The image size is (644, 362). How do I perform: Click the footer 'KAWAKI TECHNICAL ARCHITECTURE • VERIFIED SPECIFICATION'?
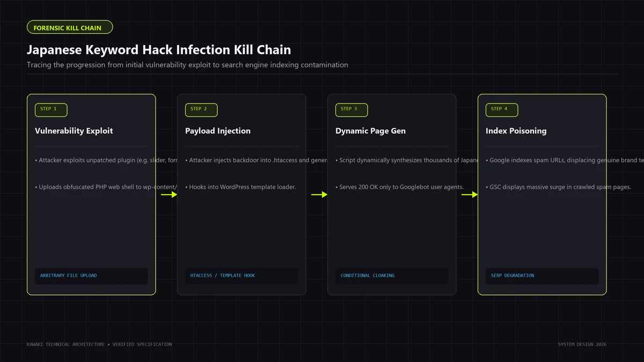click(99, 344)
